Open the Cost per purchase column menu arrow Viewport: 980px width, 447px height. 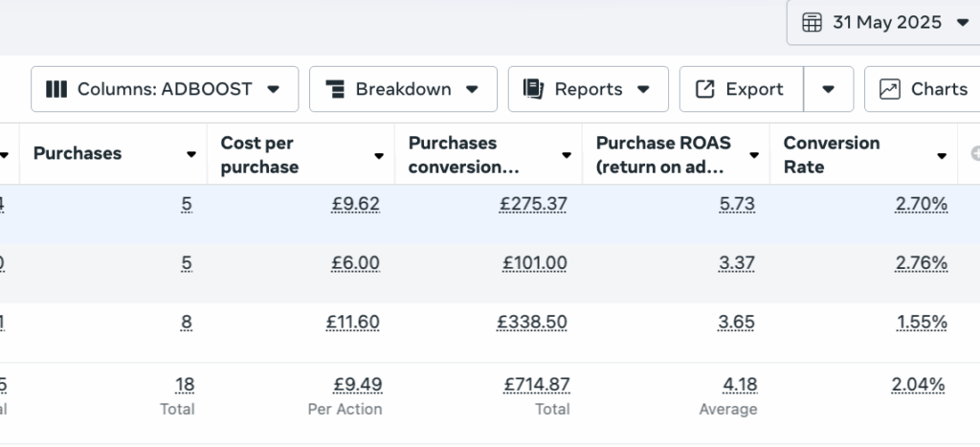pos(380,155)
